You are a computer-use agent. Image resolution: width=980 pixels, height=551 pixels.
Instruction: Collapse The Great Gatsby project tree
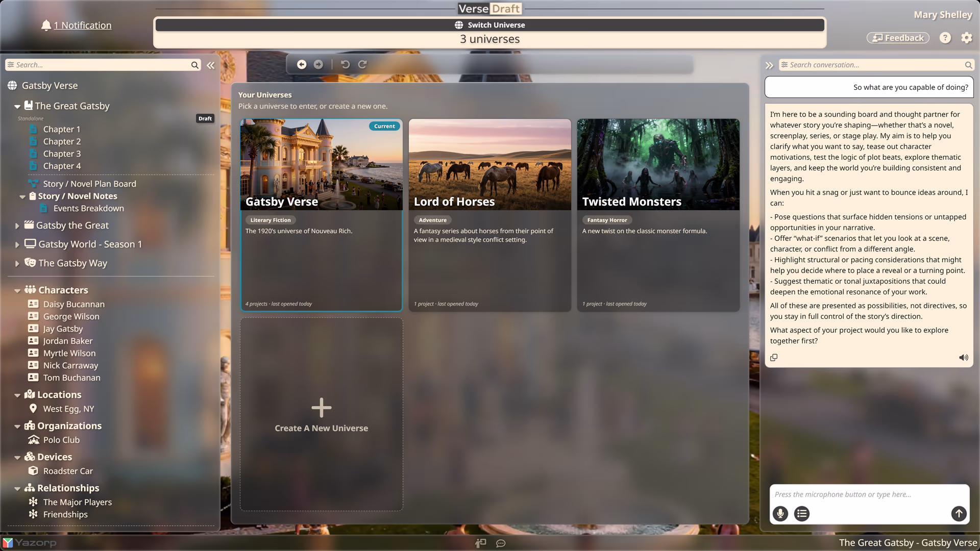(x=17, y=107)
